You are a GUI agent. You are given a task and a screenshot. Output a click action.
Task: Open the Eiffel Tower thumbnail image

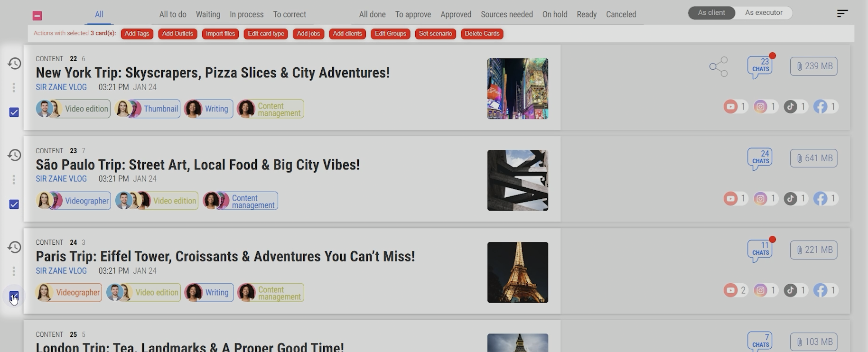[517, 272]
